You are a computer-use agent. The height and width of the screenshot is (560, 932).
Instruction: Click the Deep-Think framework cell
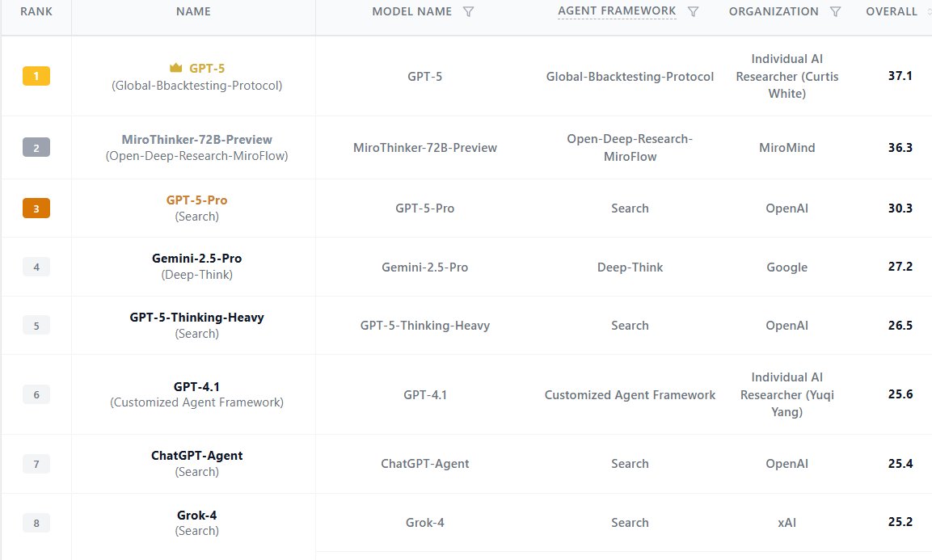pos(630,267)
